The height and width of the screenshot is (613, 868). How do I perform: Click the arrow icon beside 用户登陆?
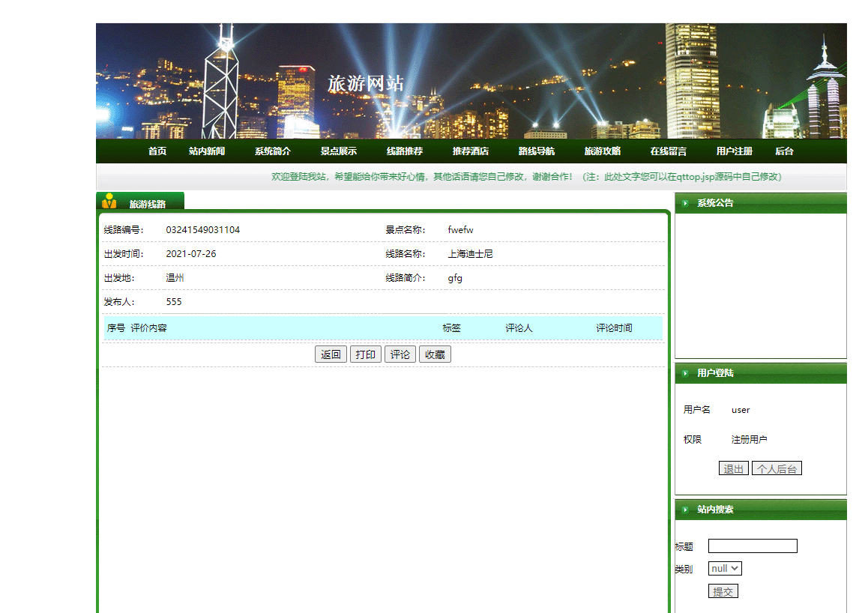point(684,372)
